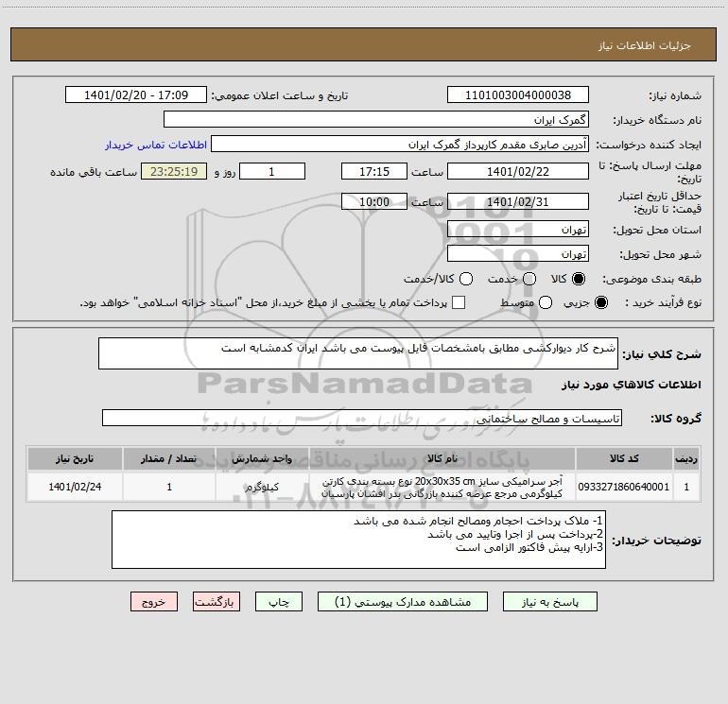The width and height of the screenshot is (728, 704).
Task: Select the کالا/خدمت radio button
Action: 466,279
